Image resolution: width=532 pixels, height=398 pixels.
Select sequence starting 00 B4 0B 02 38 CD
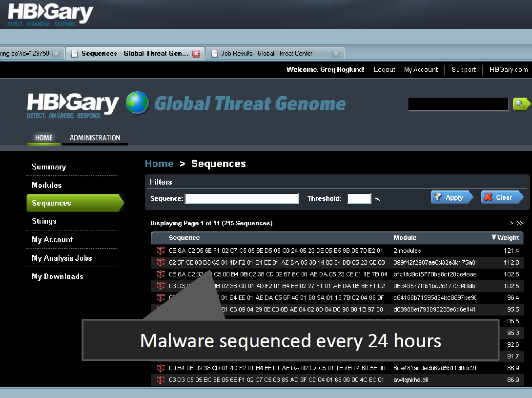click(x=277, y=368)
